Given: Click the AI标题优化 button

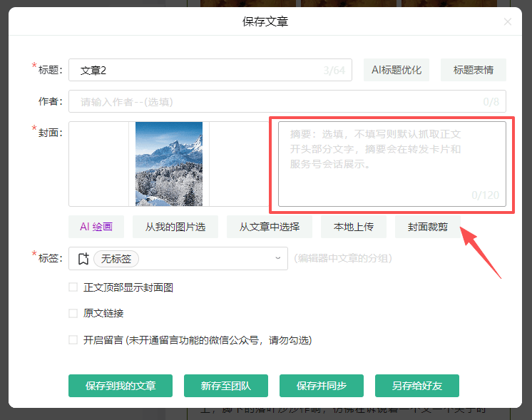Looking at the screenshot, I should pos(397,70).
